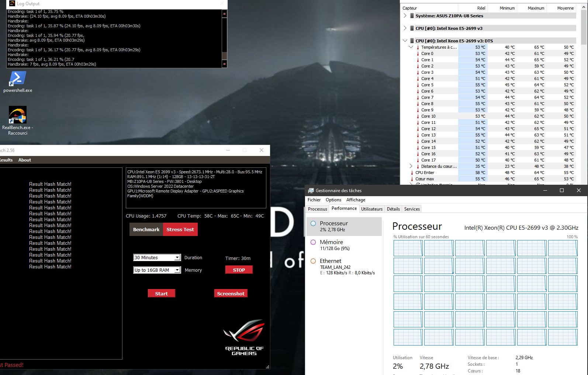The height and width of the screenshot is (375, 588).
Task: Open the powershell.exe desktop shortcut
Action: (x=17, y=82)
